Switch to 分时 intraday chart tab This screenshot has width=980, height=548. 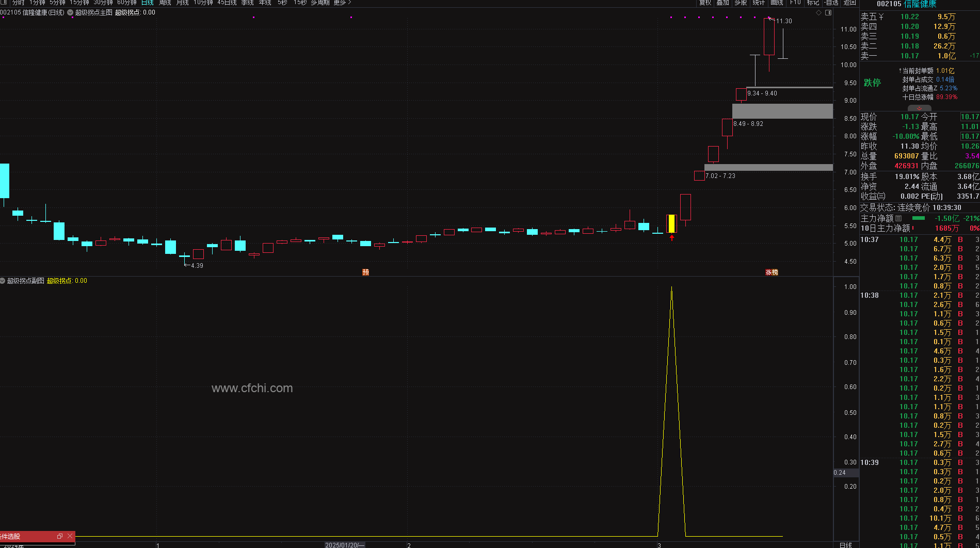tap(19, 3)
